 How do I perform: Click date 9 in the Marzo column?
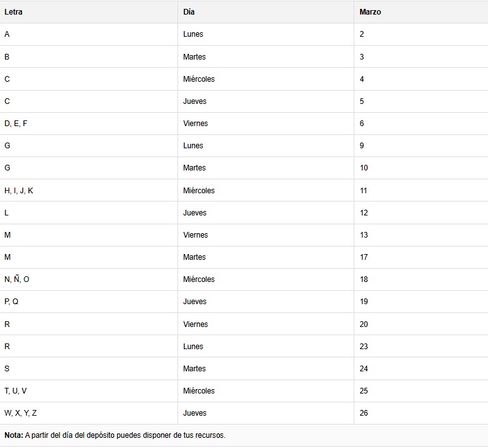(x=362, y=146)
